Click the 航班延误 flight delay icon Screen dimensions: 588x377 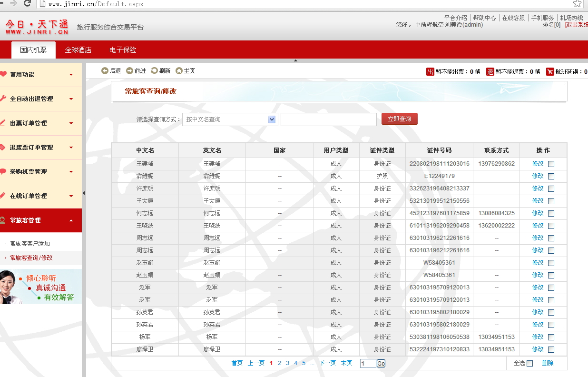[550, 72]
